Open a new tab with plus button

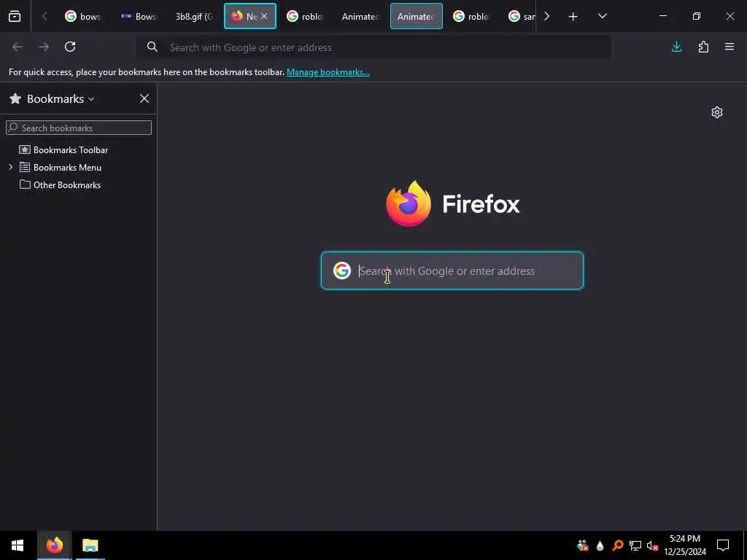[x=573, y=17]
